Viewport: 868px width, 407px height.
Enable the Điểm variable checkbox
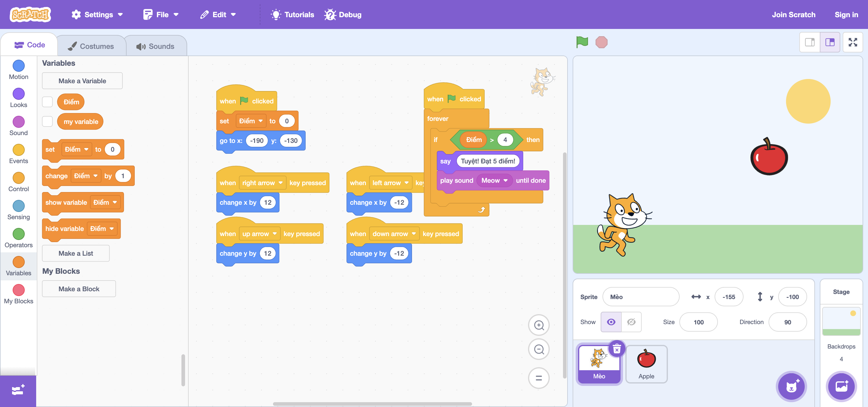click(48, 102)
